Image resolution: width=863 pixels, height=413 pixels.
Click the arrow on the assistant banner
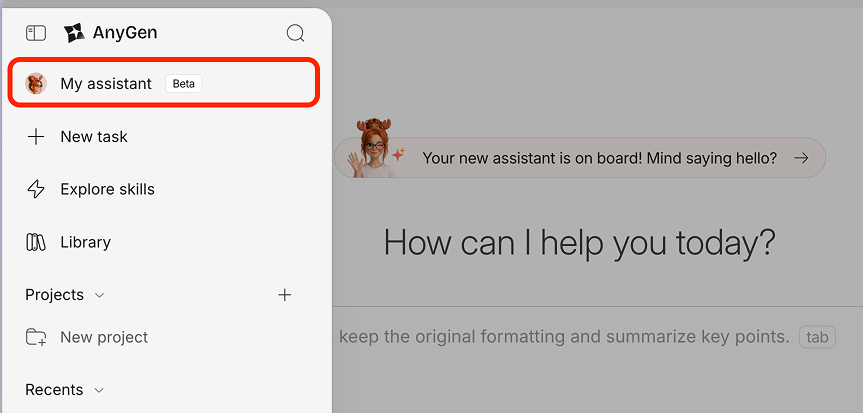pyautogui.click(x=801, y=158)
